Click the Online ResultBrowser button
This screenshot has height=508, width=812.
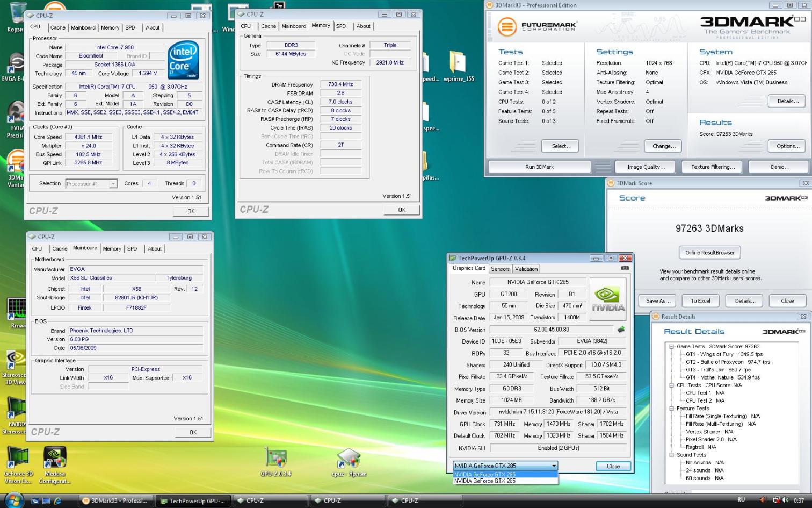[709, 253]
